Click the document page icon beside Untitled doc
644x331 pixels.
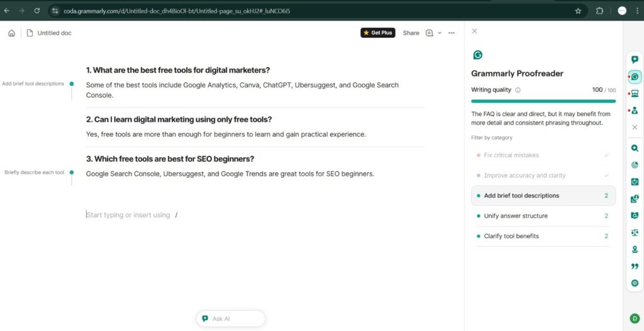click(x=30, y=33)
